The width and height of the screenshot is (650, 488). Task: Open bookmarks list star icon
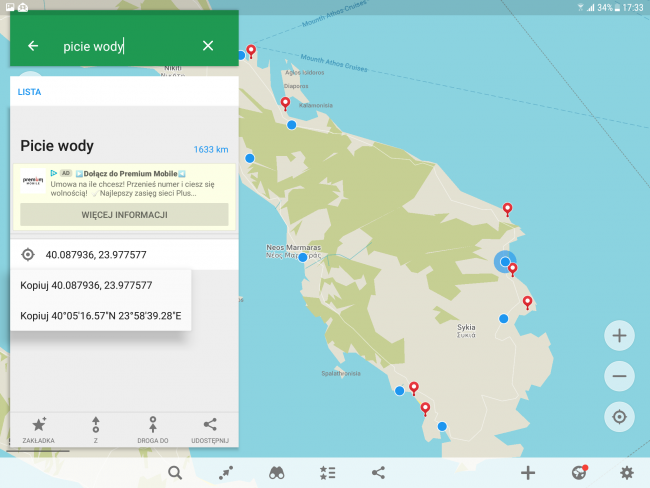[x=327, y=473]
